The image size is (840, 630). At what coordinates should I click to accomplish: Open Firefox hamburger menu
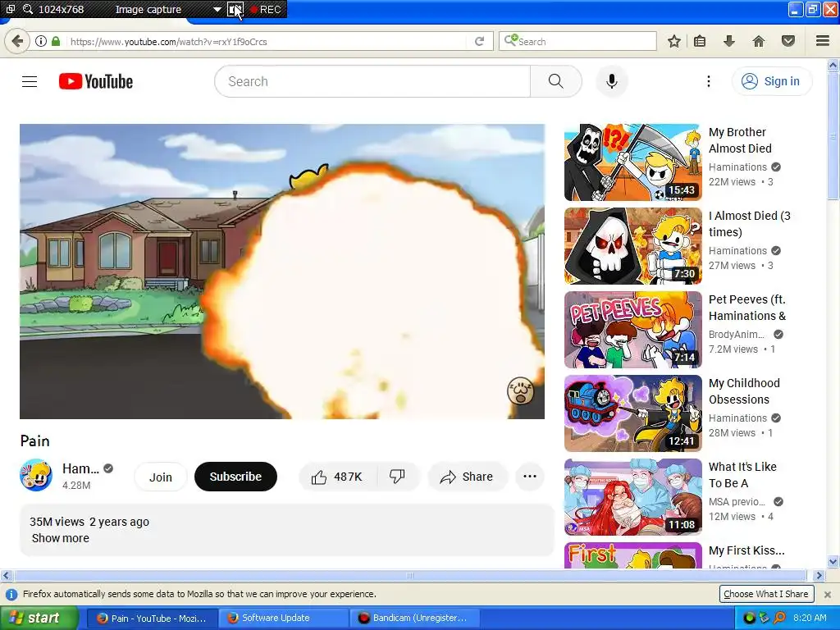coord(823,41)
